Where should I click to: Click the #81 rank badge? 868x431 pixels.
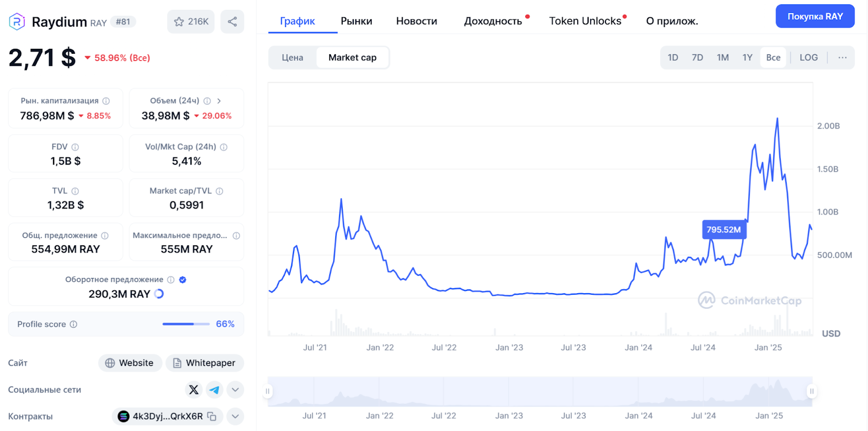point(123,22)
